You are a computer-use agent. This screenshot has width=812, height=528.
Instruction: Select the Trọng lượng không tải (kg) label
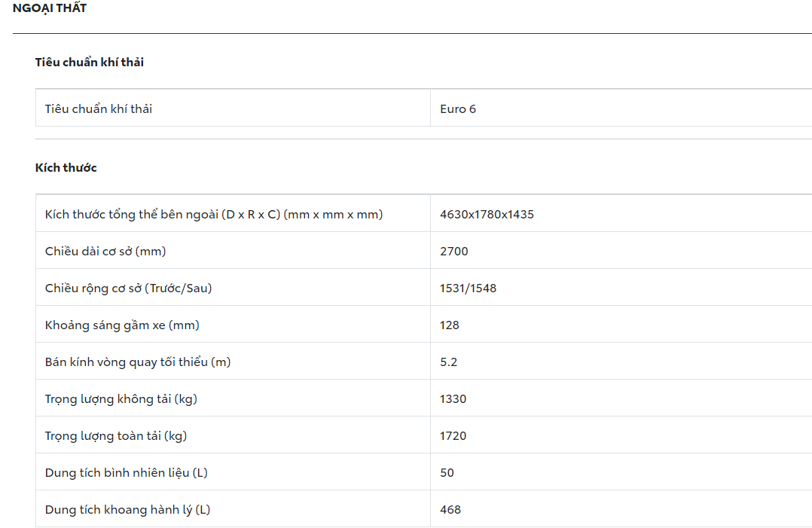[x=121, y=399]
